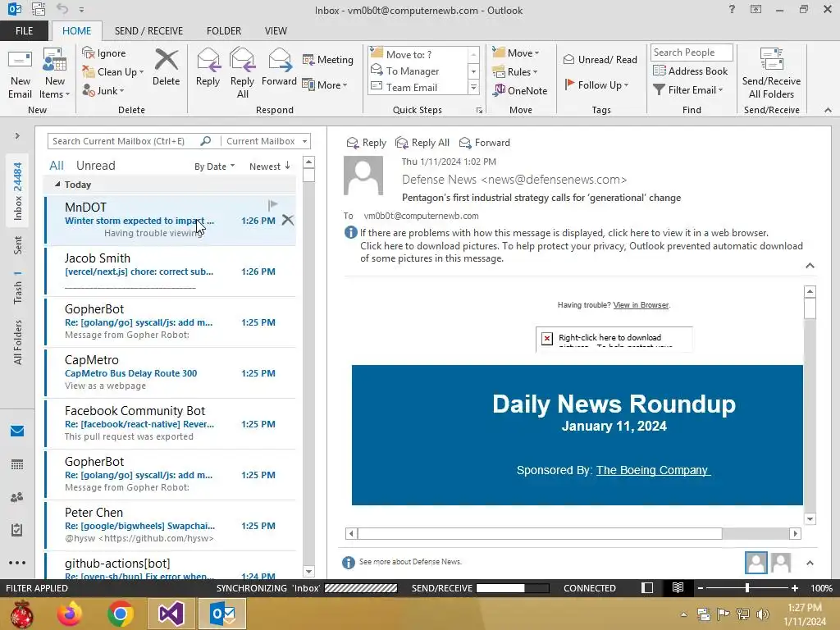Open the Calendar navigation icon
The image size is (840, 630).
click(17, 464)
